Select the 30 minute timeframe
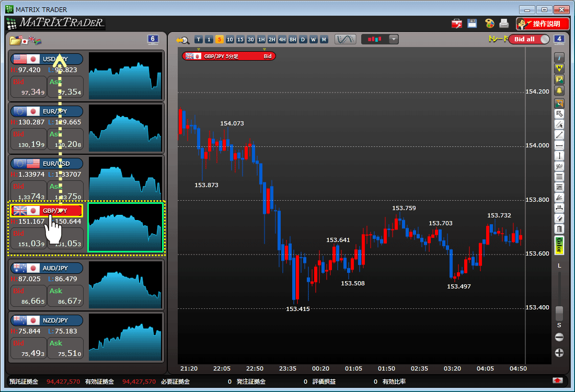This screenshot has height=392, width=575. (x=250, y=40)
